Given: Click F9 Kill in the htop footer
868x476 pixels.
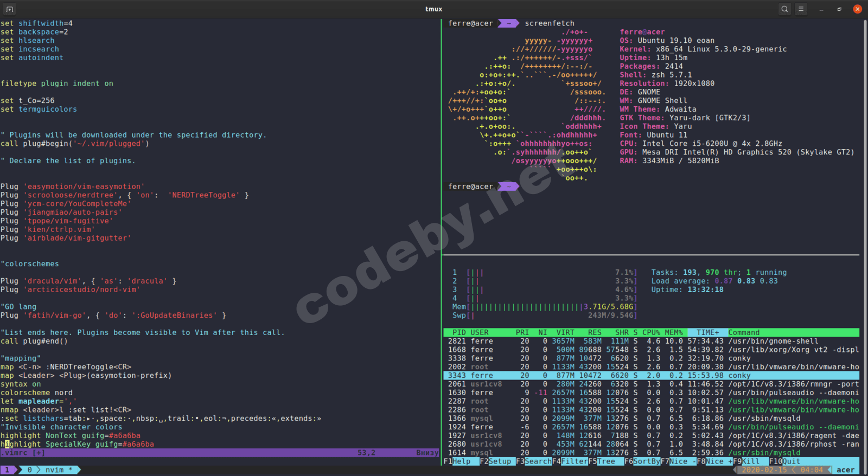Looking at the screenshot, I should tap(751, 461).
